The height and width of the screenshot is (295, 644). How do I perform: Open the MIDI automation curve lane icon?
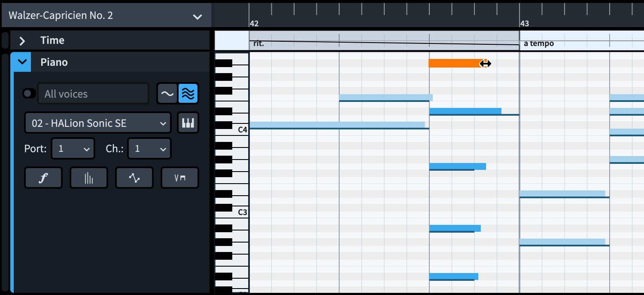(x=134, y=178)
